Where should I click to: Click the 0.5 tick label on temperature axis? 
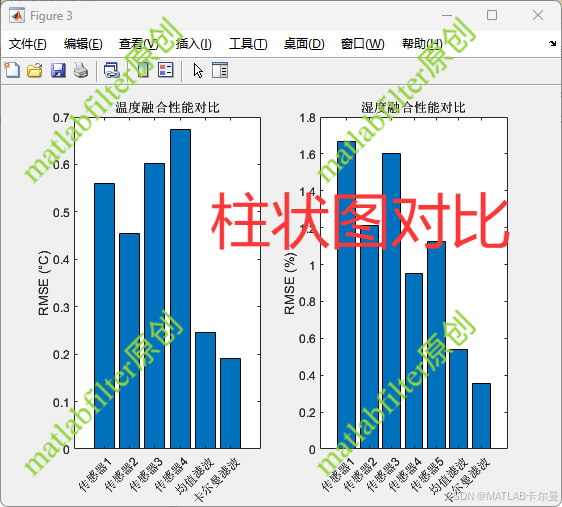click(x=61, y=212)
